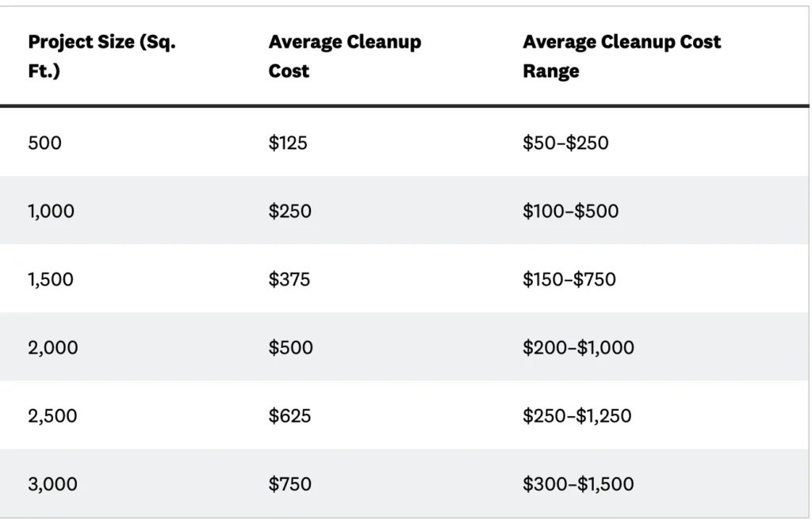
Task: Click the $625 average cost cell
Action: click(289, 416)
